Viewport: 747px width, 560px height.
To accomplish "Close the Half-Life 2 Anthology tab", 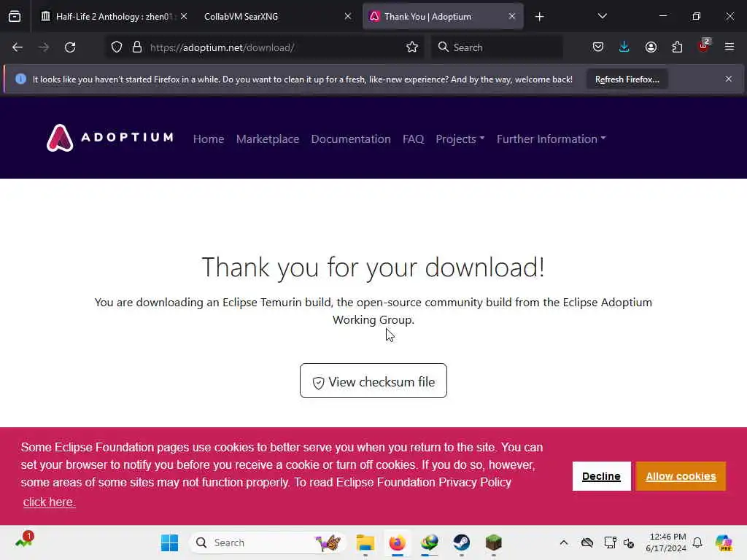I will coord(184,16).
